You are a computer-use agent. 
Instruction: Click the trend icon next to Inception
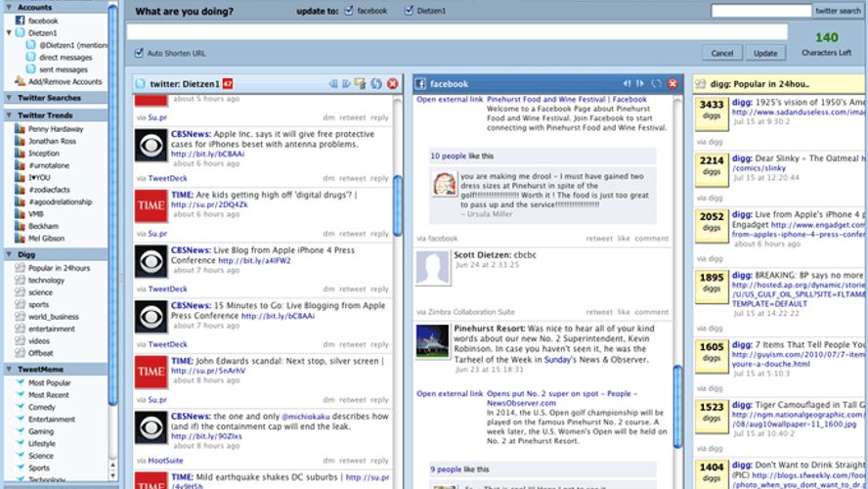20,154
